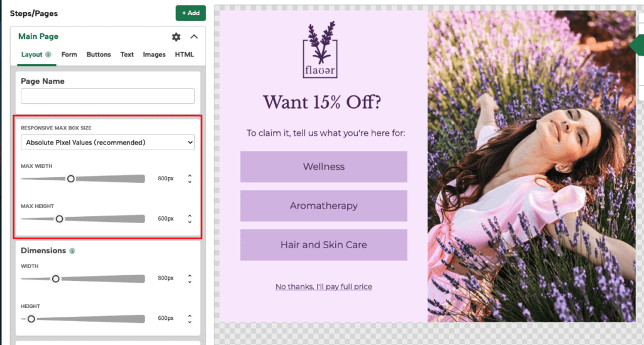644x345 pixels.
Task: Click the Page Name input field
Action: pyautogui.click(x=108, y=96)
